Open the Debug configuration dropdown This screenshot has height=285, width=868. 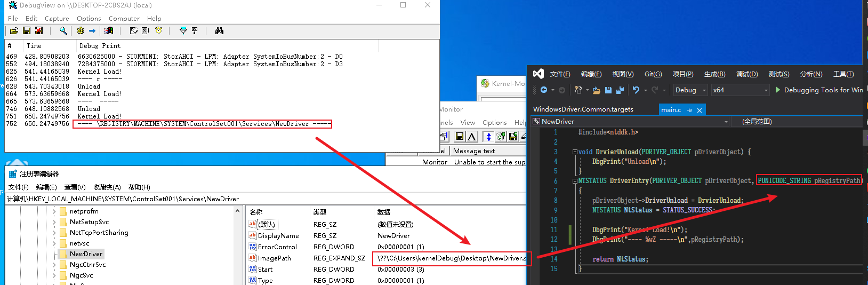[x=690, y=90]
